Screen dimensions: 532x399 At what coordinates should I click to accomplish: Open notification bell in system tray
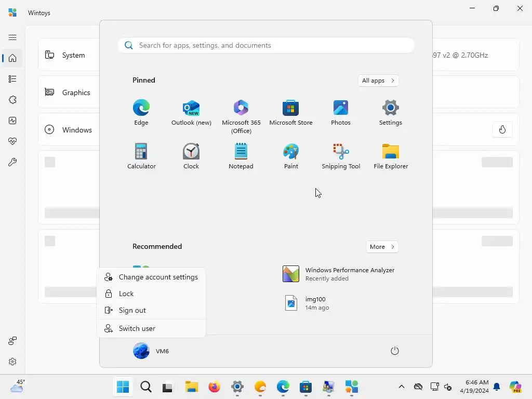coord(497,387)
